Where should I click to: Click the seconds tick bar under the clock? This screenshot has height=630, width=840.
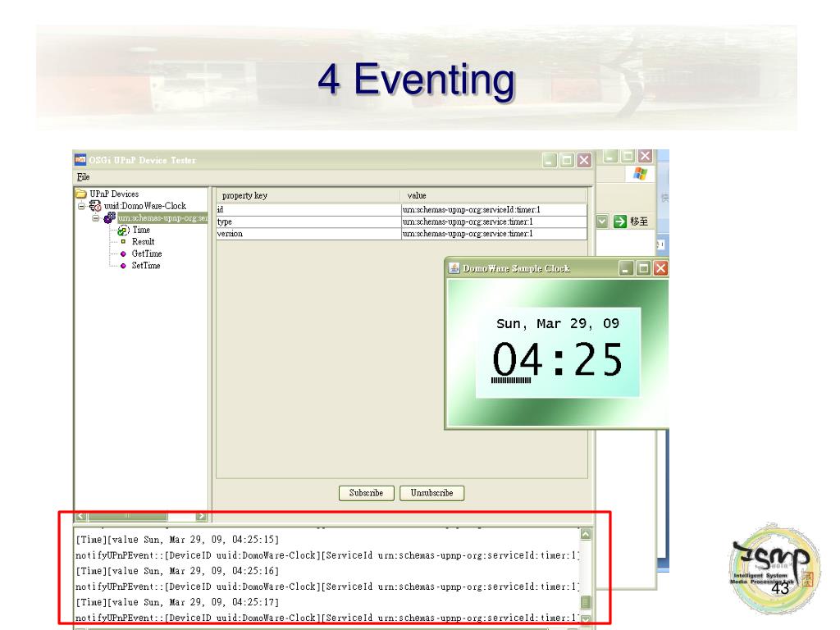pyautogui.click(x=511, y=381)
